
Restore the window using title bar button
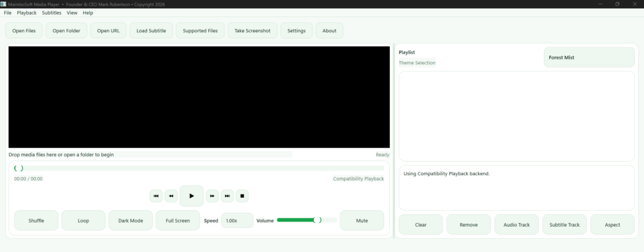click(617, 4)
